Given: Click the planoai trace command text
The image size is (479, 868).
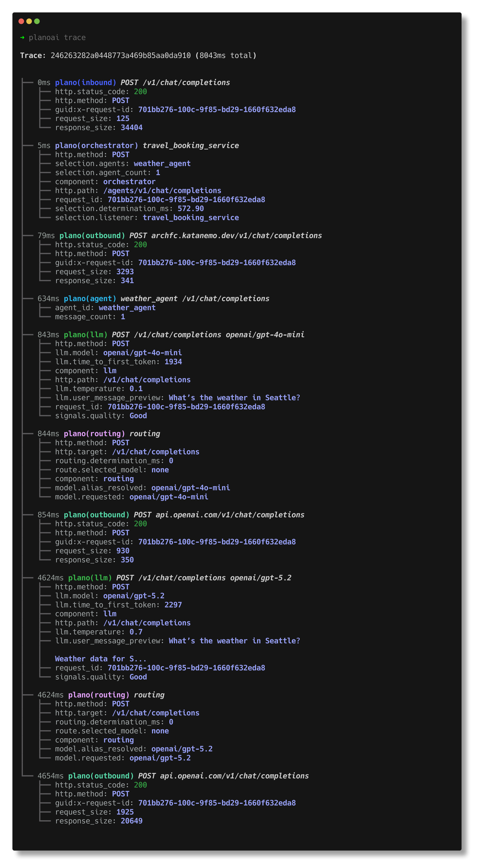Looking at the screenshot, I should tap(57, 37).
